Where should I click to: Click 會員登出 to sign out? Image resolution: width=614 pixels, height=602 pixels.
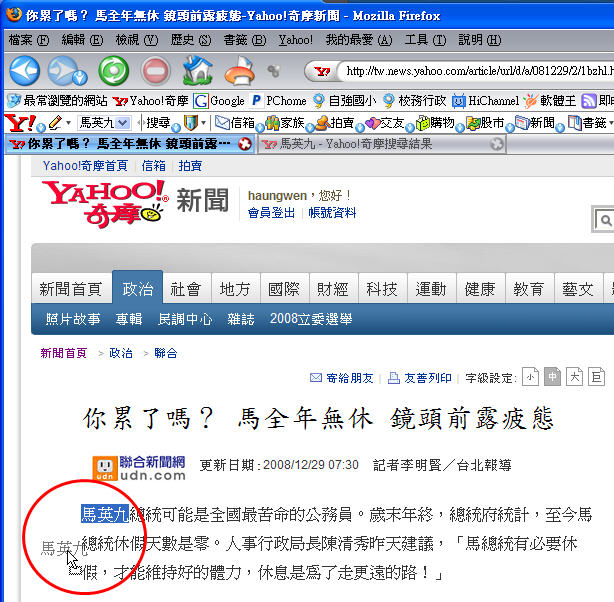click(271, 213)
